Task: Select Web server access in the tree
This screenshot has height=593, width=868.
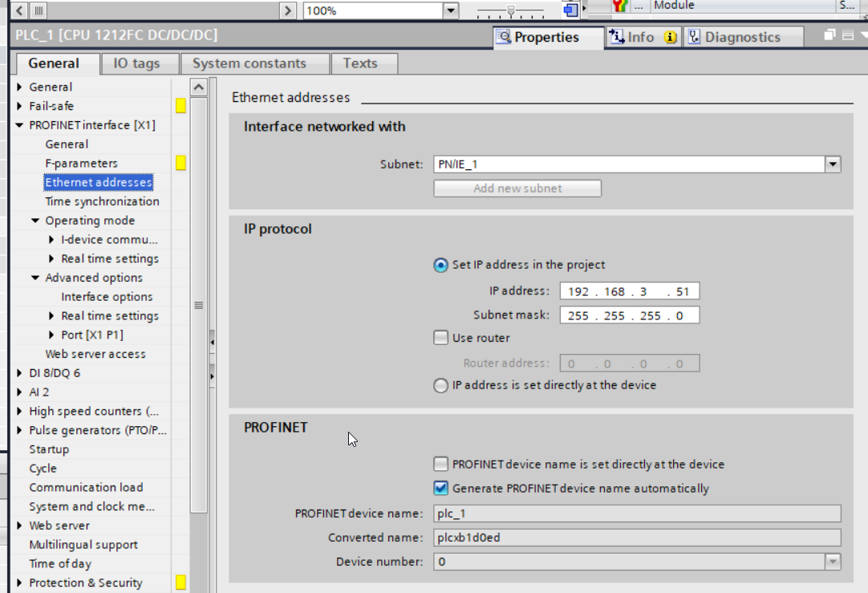Action: pos(95,354)
